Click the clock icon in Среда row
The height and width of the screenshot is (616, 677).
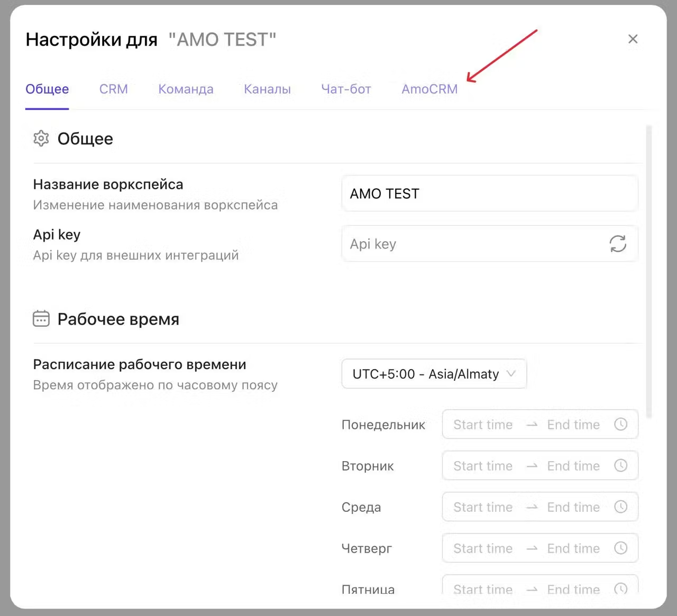620,507
